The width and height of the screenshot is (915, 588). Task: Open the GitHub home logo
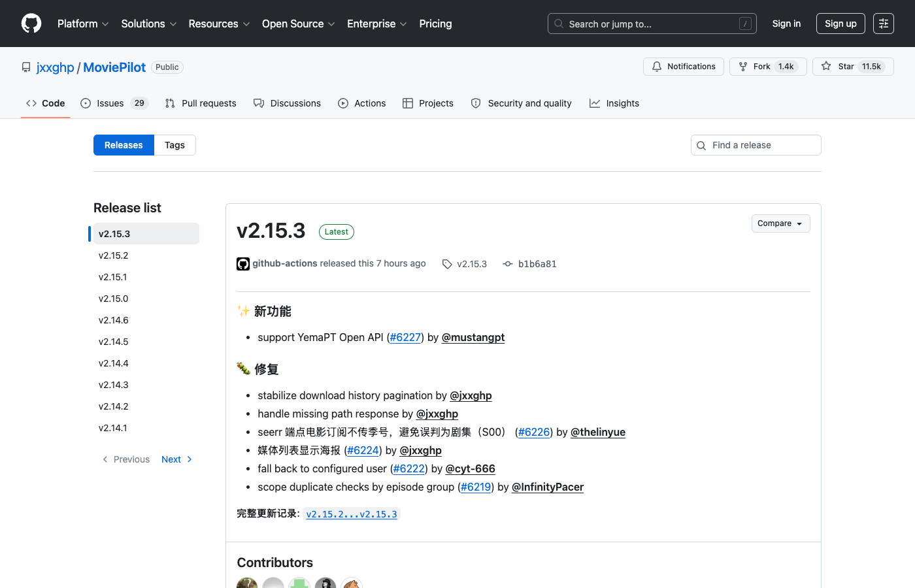pos(31,24)
